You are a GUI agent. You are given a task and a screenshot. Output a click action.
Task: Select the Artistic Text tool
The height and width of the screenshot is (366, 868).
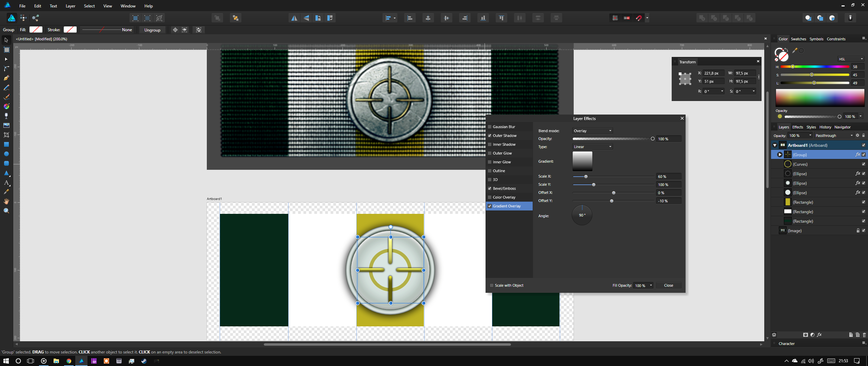click(x=6, y=183)
